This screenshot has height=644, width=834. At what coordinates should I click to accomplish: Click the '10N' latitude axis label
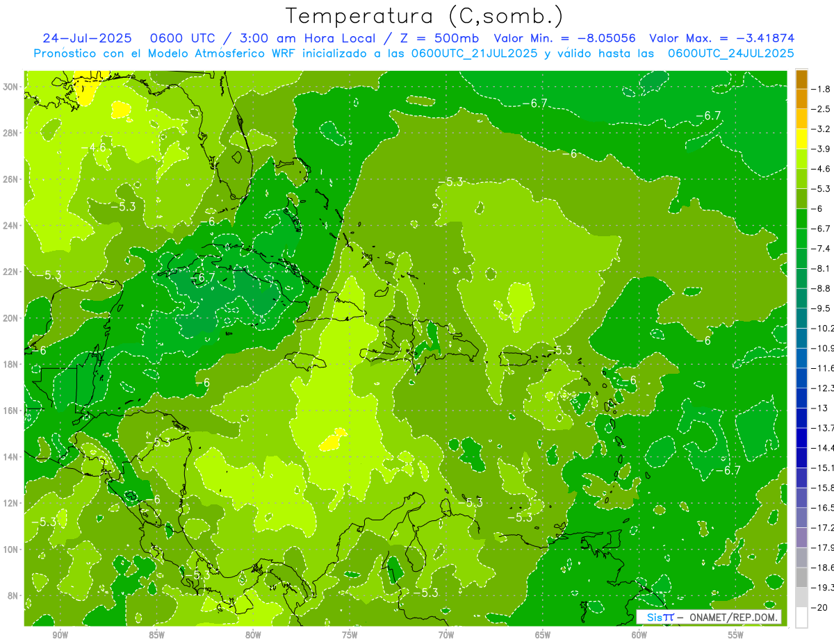coord(10,550)
